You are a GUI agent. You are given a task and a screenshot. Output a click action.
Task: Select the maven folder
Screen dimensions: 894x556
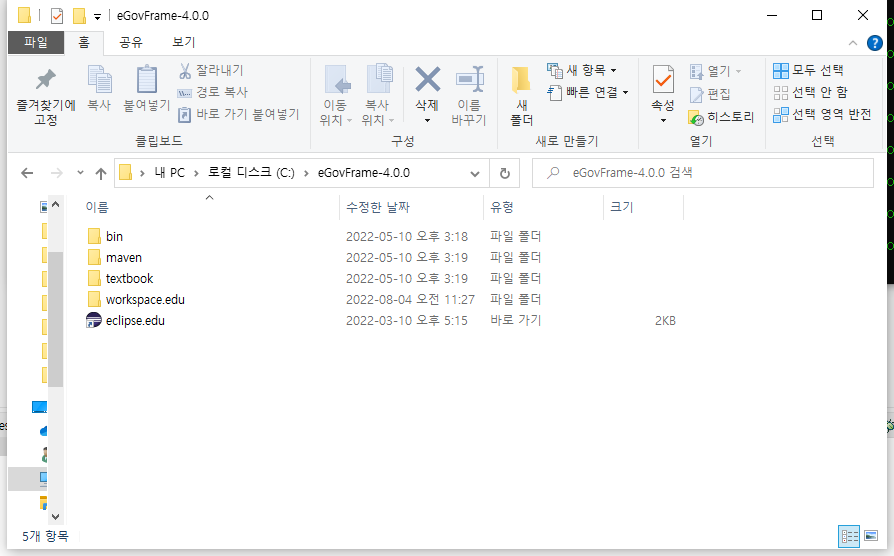[x=115, y=257]
